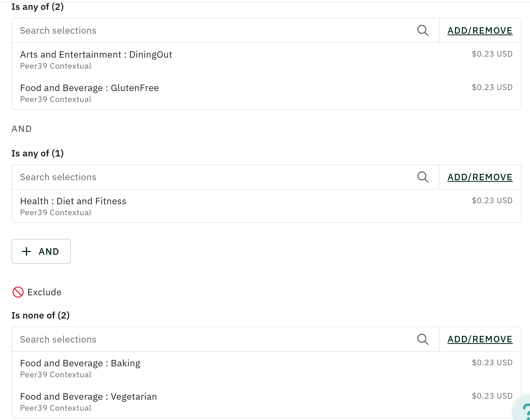Viewport: 530px width, 420px height.
Task: Click the $0.23 USD price for DiningOut
Action: (492, 54)
